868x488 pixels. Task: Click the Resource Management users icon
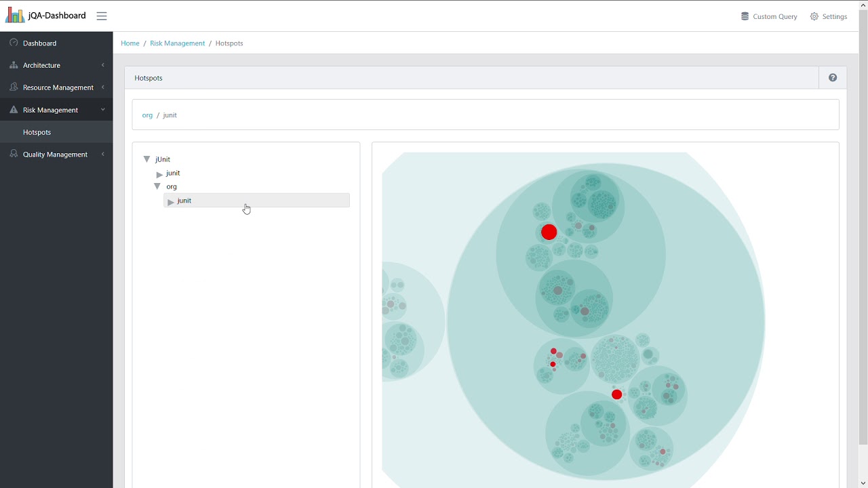click(14, 87)
